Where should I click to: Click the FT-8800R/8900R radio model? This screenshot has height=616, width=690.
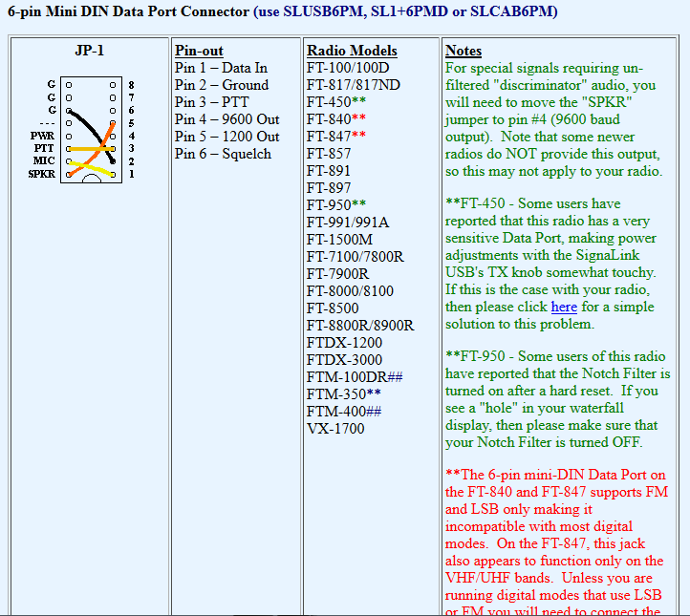360,326
